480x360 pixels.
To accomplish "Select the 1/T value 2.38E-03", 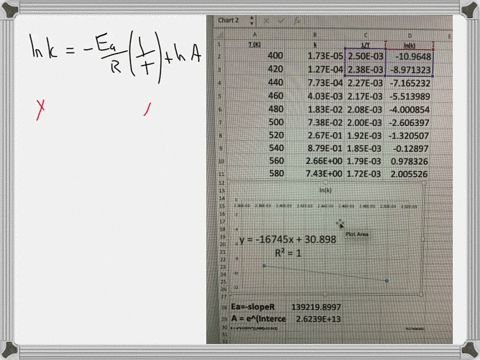I will 365,70.
